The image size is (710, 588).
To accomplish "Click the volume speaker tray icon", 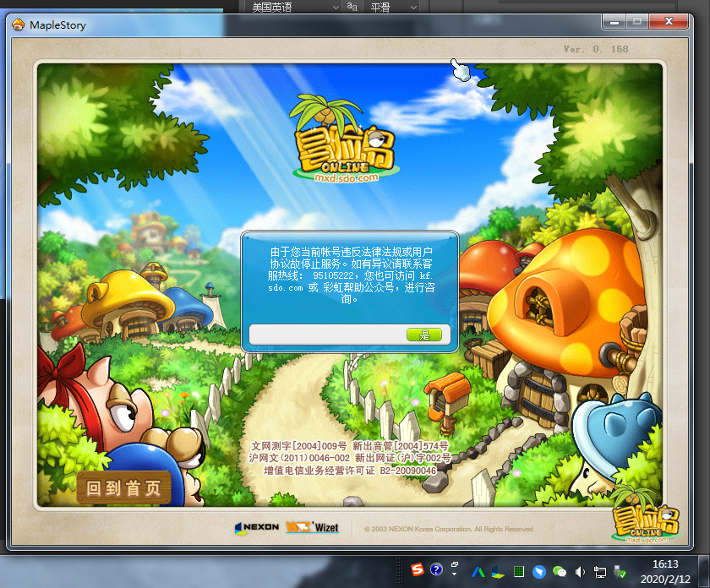I will 580,573.
